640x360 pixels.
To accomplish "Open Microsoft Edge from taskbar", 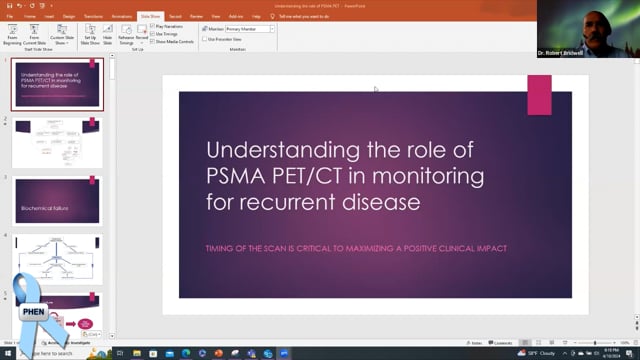I will tap(186, 353).
